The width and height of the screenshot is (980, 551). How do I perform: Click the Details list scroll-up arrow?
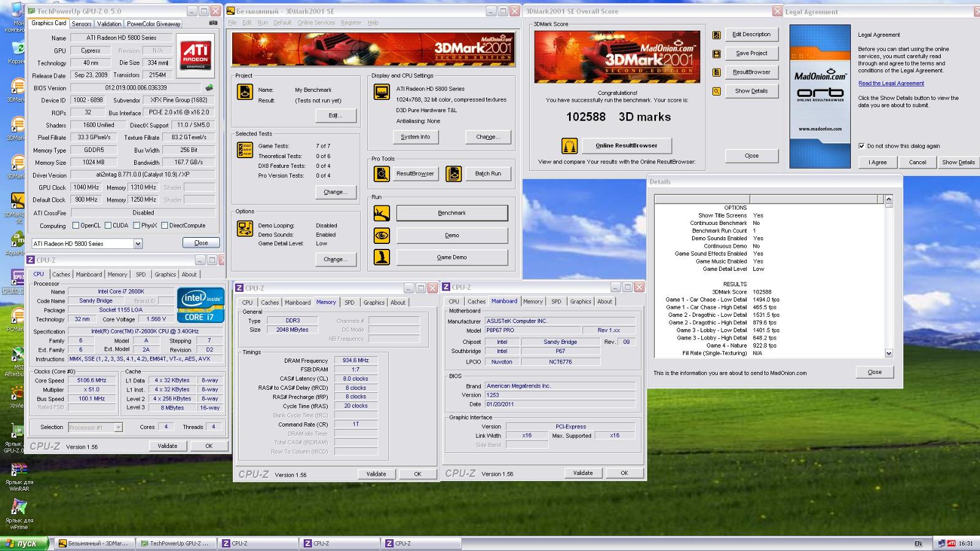pos(889,199)
